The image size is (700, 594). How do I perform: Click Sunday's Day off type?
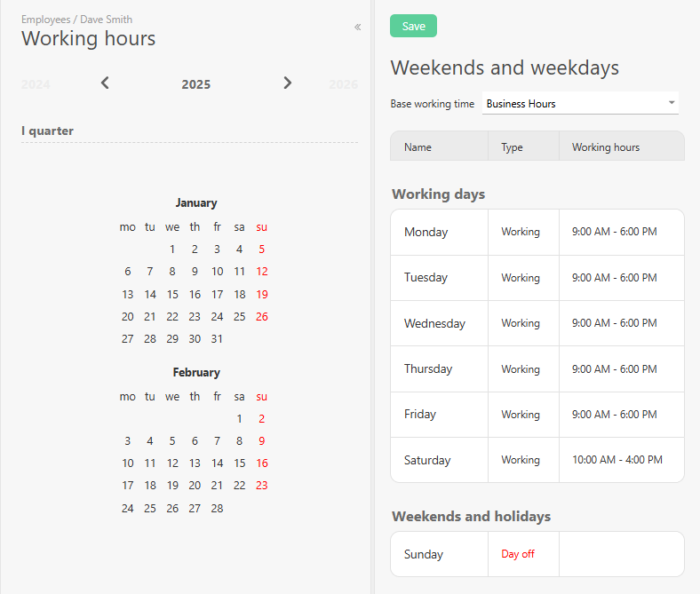pos(518,554)
